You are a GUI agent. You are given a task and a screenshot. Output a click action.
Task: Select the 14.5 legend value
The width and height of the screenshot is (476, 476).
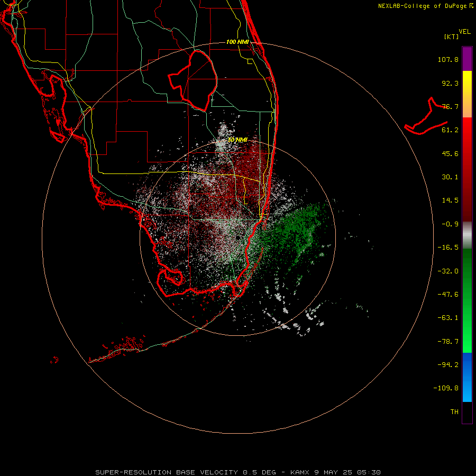[450, 200]
